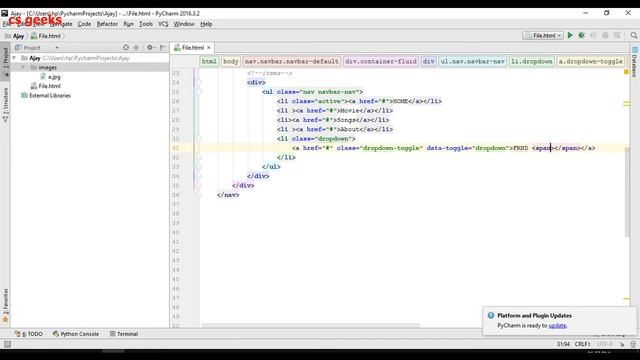
Task: Click the update link in notification
Action: coord(557,326)
